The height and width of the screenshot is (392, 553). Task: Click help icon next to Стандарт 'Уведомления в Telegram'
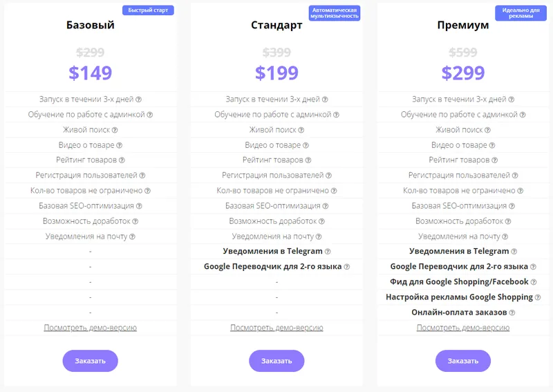[328, 252]
